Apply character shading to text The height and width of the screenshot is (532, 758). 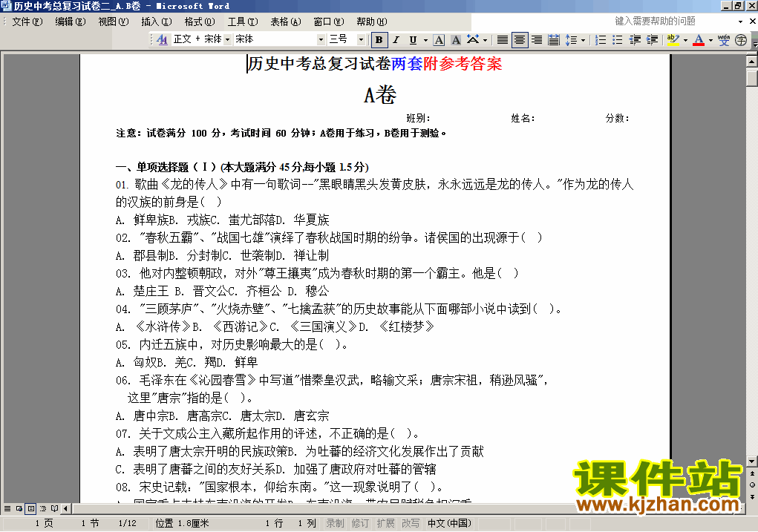tap(456, 39)
